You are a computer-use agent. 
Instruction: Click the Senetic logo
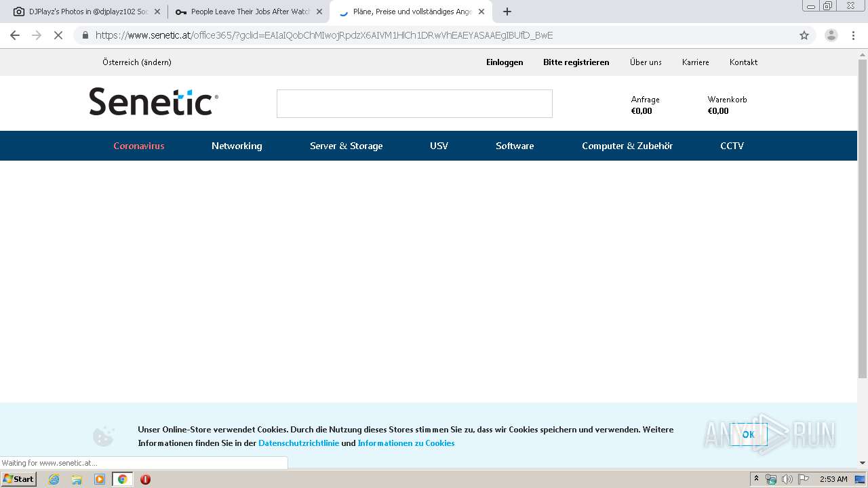point(154,102)
